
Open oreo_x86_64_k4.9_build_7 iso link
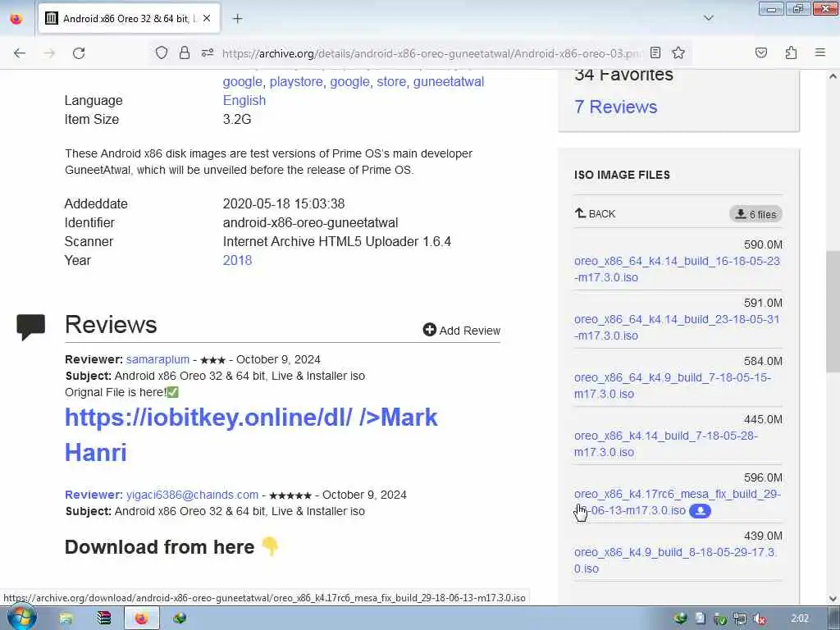click(x=673, y=386)
